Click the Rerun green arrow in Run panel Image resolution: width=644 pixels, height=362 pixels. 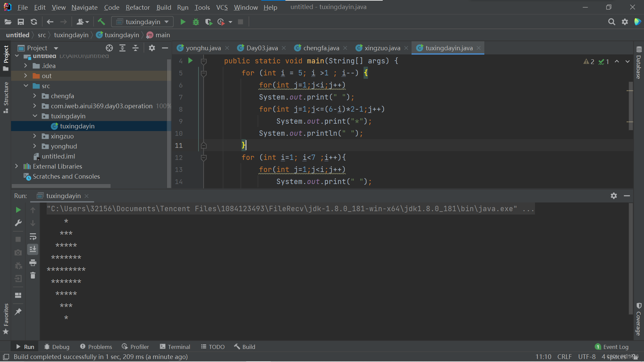point(18,210)
